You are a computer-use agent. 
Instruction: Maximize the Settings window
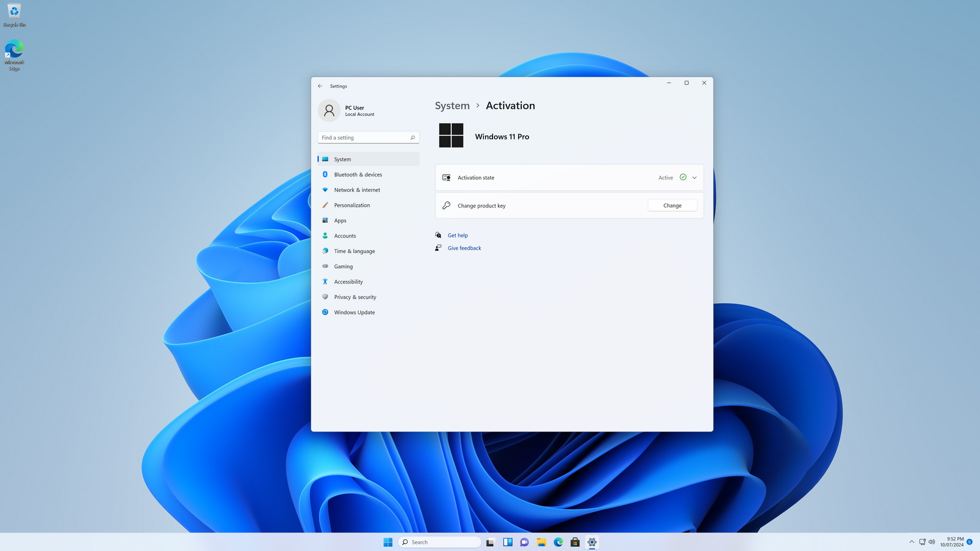click(687, 83)
